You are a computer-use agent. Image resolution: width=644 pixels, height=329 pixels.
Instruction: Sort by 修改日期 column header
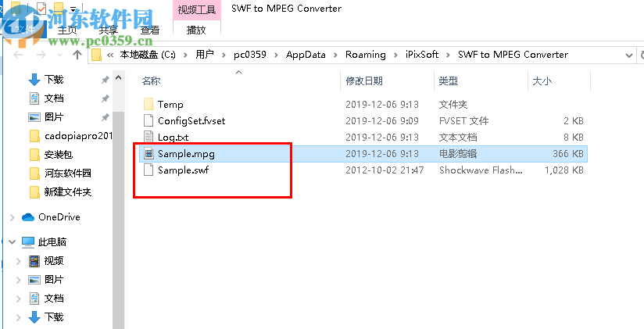[364, 81]
